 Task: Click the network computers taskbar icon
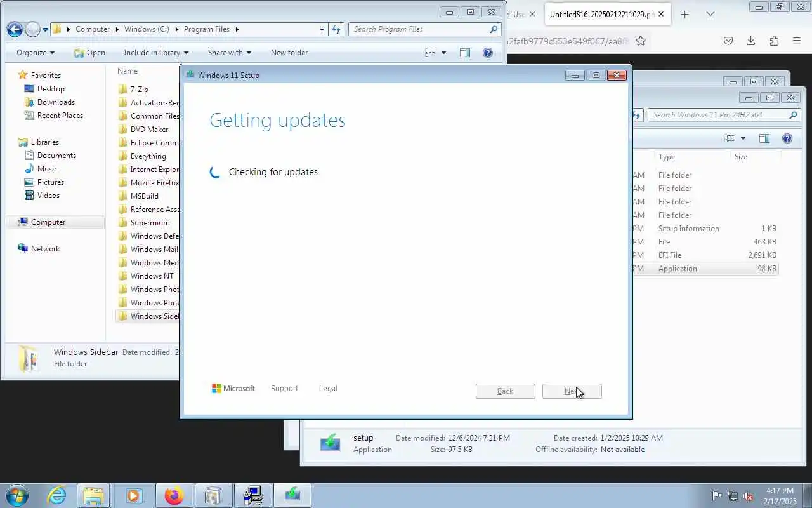coord(253,495)
